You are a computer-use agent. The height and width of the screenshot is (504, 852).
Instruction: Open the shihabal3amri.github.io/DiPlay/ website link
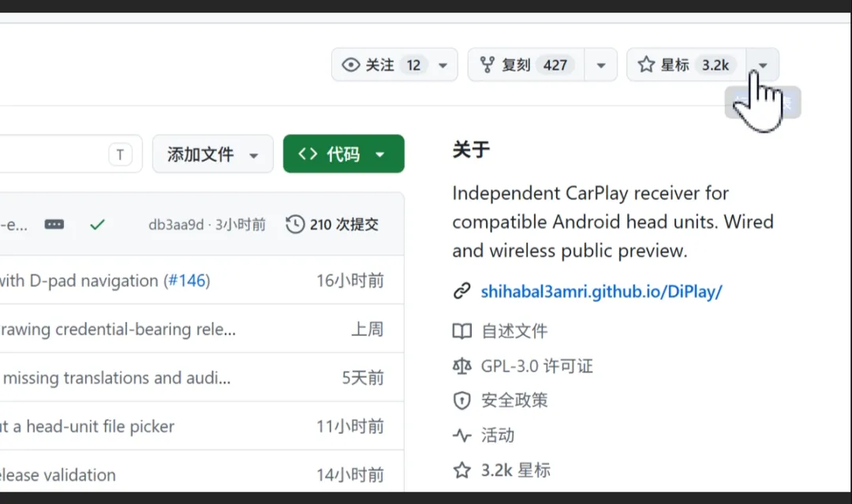tap(601, 292)
